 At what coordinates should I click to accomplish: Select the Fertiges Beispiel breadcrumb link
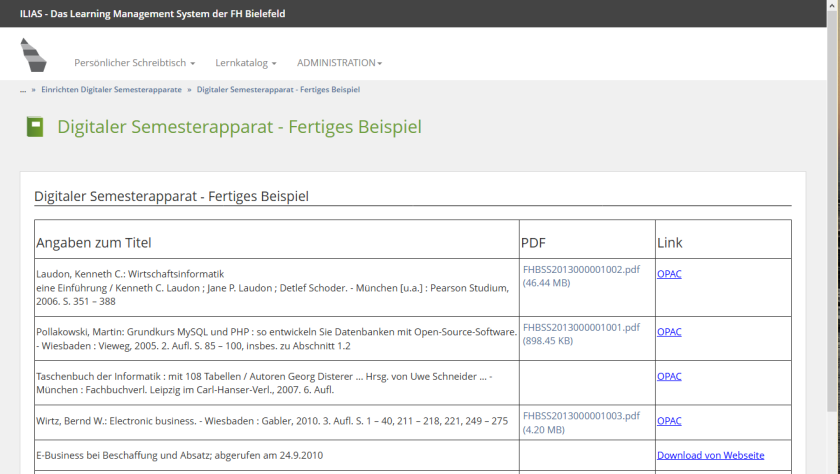(278, 90)
